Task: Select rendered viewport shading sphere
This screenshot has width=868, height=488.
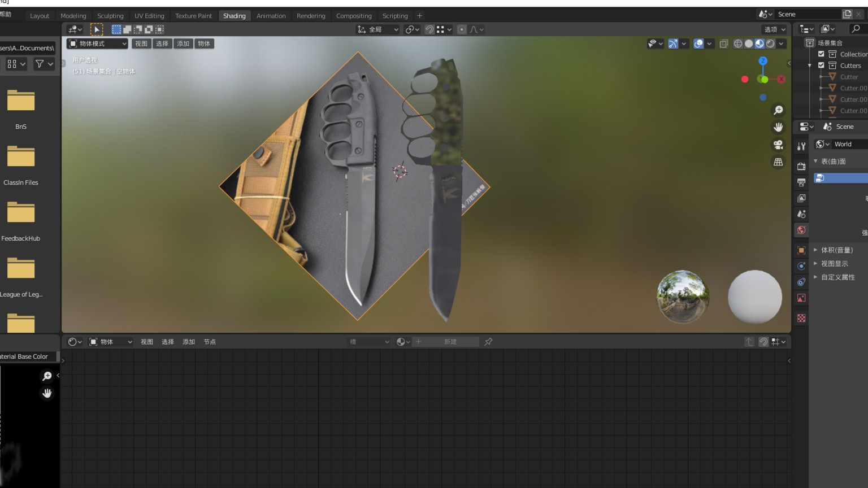Action: [770, 43]
